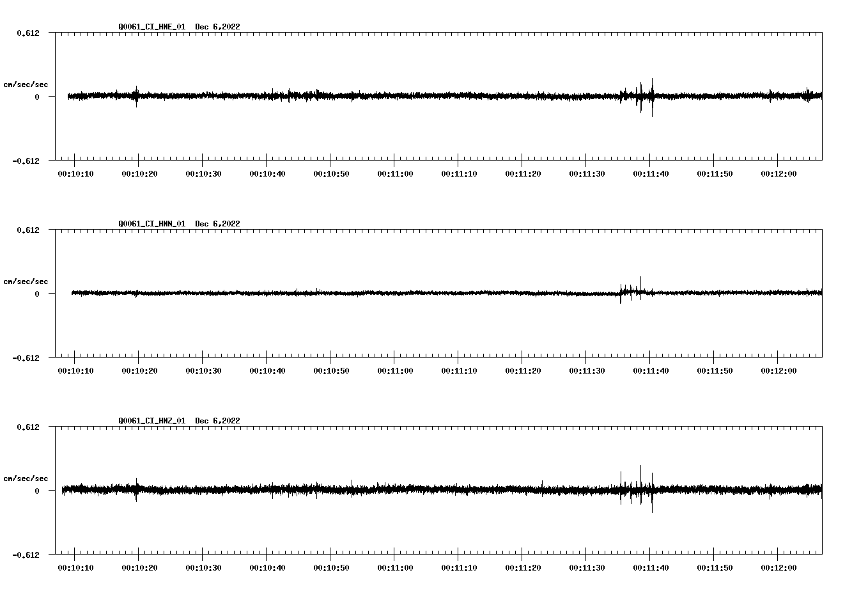
Task: Click the zero baseline of the HNN trace
Action: pos(384,293)
